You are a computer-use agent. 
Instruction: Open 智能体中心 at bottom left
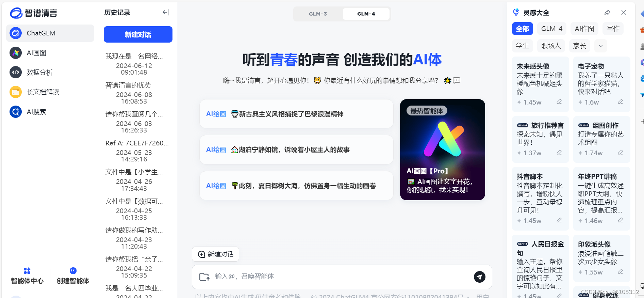point(27,276)
